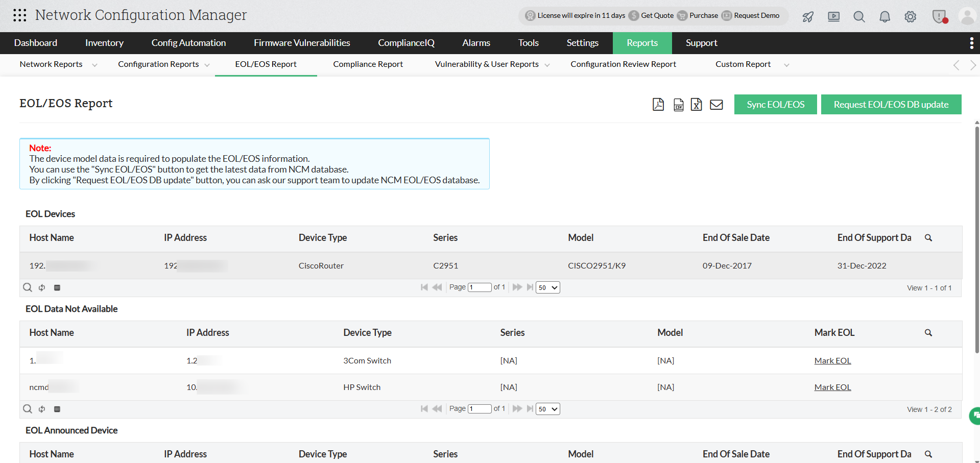Open the Network Reports dropdown
Screen dimensions: 980x463
[x=57, y=64]
